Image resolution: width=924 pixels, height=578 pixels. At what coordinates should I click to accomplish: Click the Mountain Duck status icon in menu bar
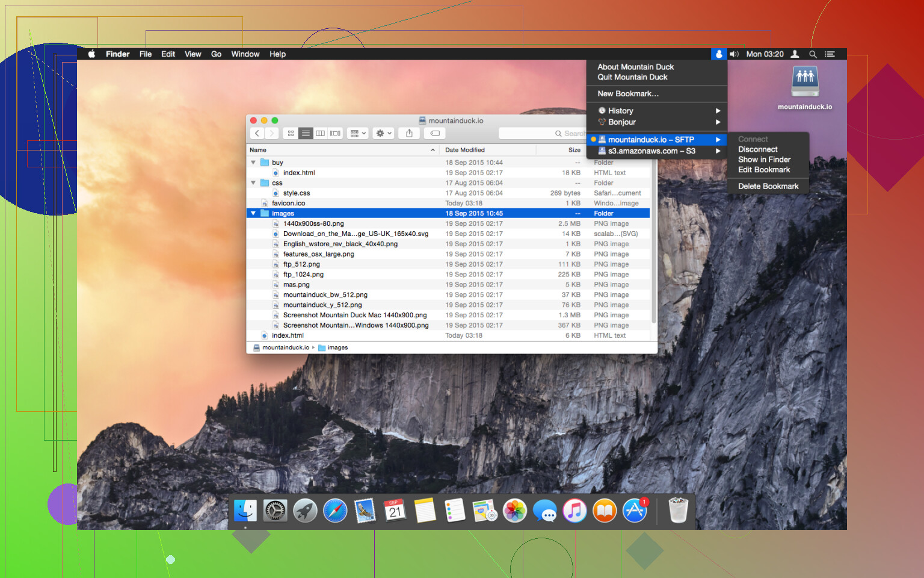(x=718, y=54)
